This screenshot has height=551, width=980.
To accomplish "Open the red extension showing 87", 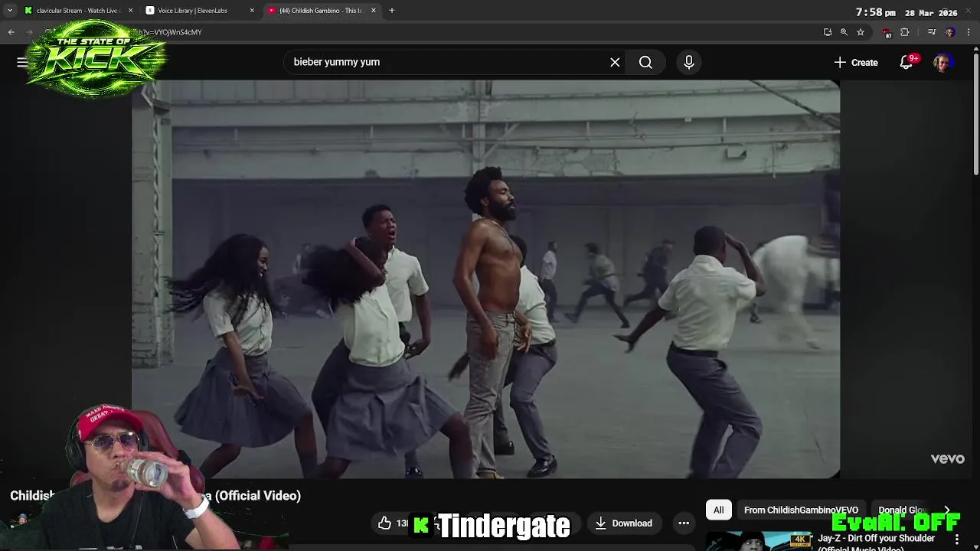I will click(x=887, y=32).
